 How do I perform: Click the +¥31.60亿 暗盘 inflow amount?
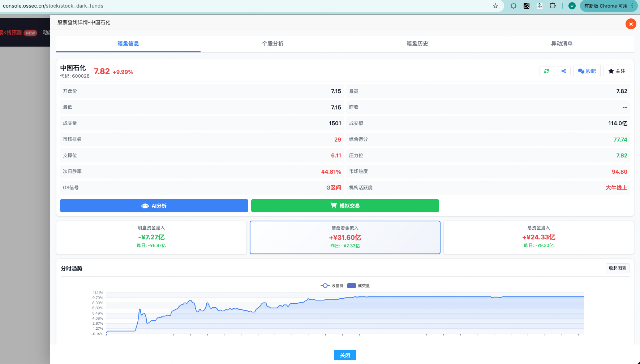[345, 238]
